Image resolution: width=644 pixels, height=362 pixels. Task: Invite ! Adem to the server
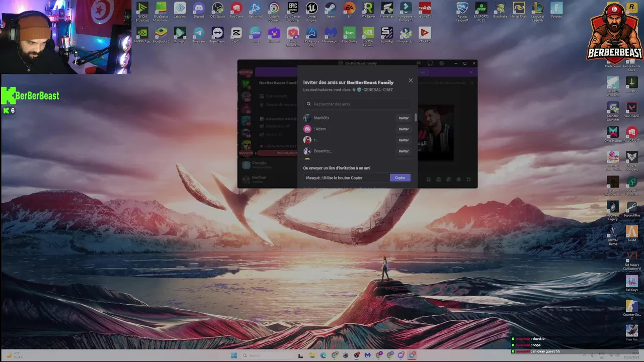point(404,129)
